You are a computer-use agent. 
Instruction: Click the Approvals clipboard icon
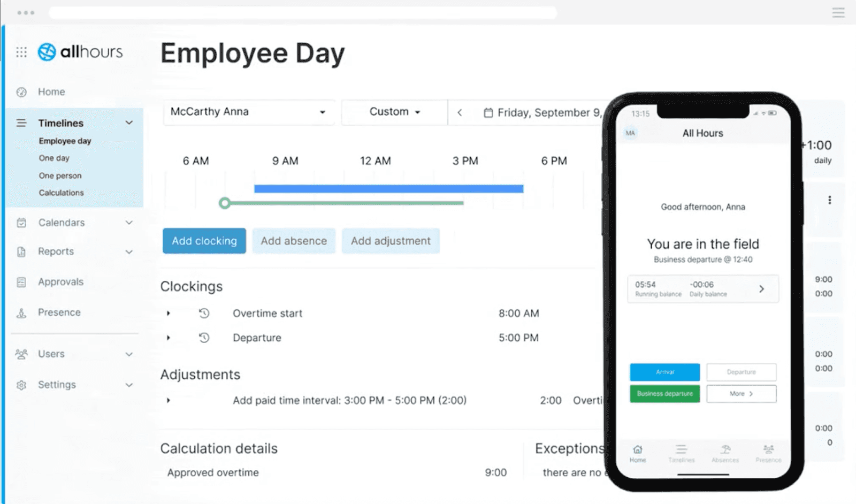(21, 281)
